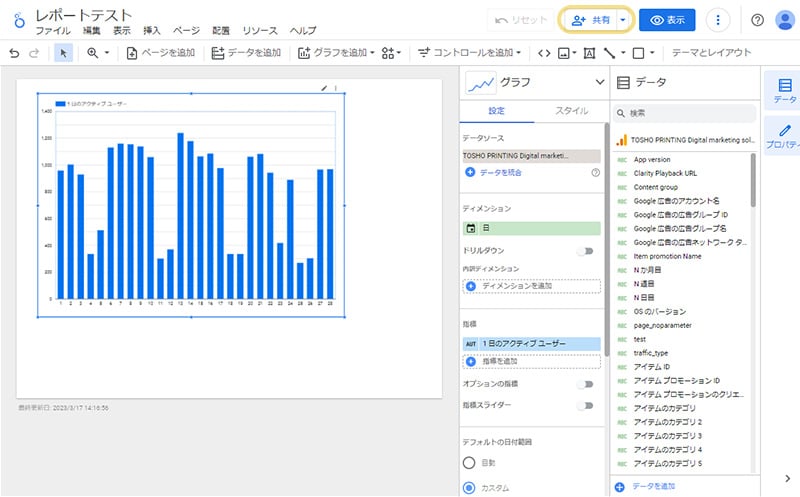Viewport: 800px width, 497px height.
Task: Click the レポートテスト report title
Action: click(84, 16)
